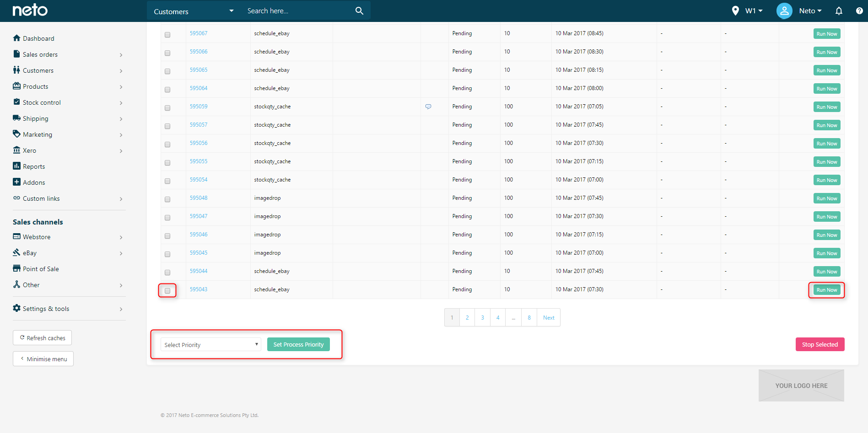Tick the checkbox for process 595044
Image resolution: width=868 pixels, height=433 pixels.
pyautogui.click(x=167, y=273)
